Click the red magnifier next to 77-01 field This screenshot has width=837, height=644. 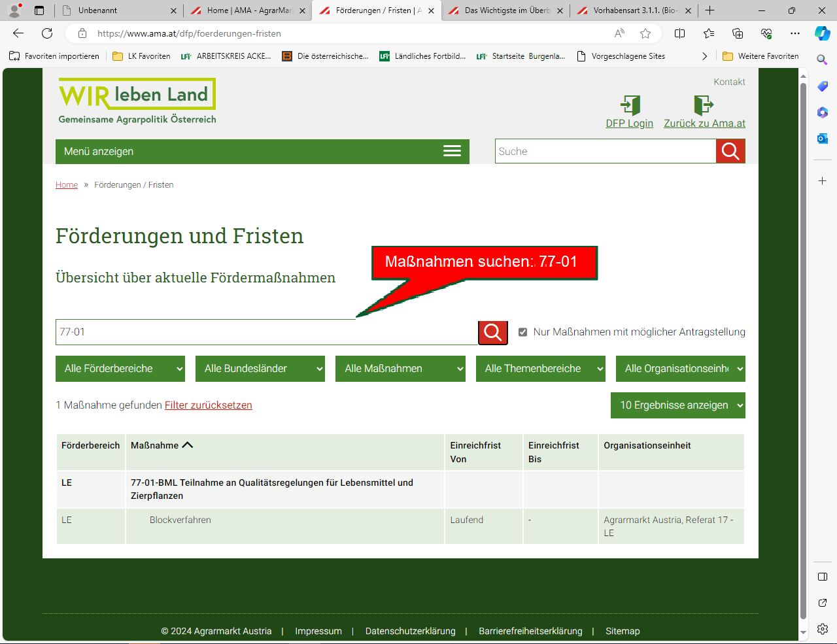point(493,332)
